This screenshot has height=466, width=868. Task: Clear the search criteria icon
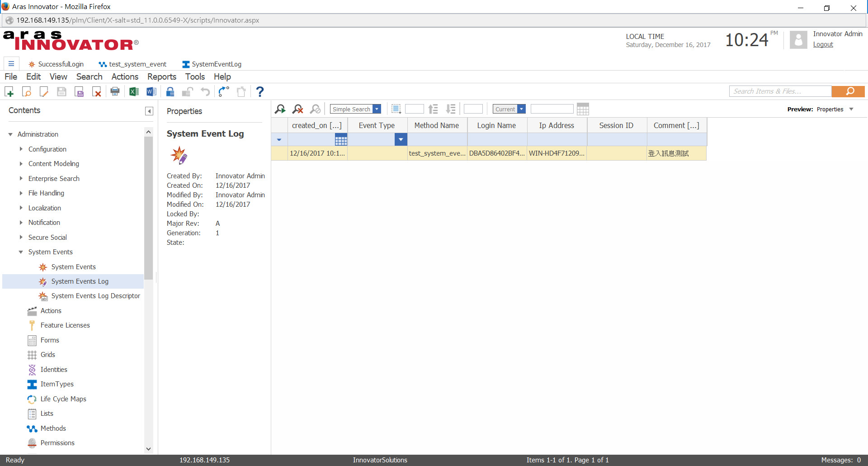(298, 109)
